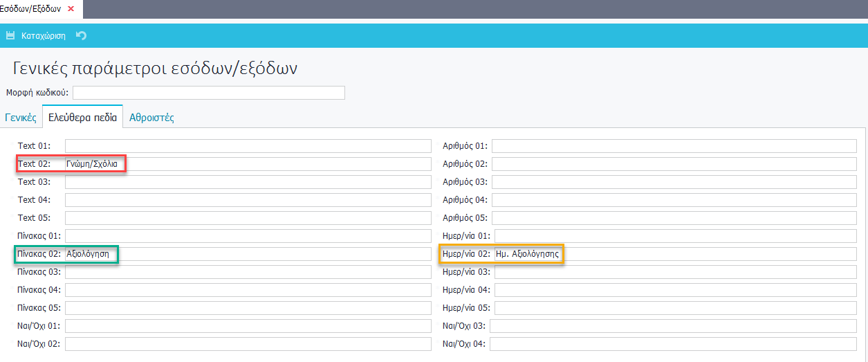868x362 pixels.
Task: Focus the Text 01 field
Action: coord(248,146)
